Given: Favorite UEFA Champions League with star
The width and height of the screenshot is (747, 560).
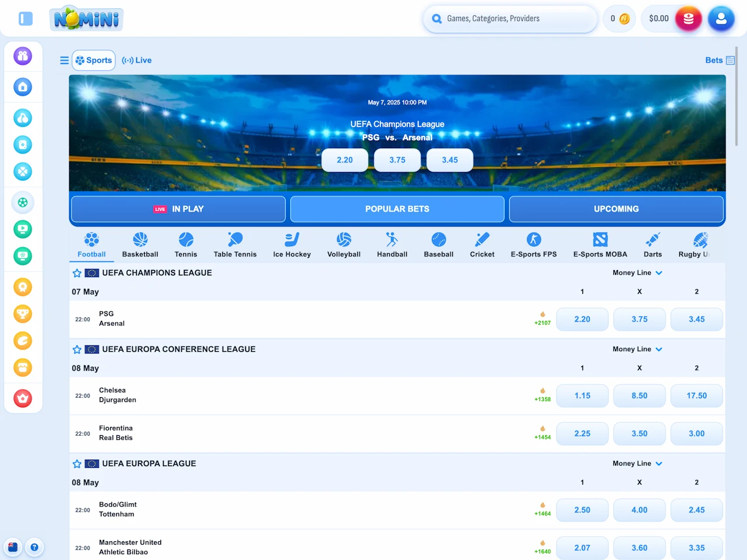Looking at the screenshot, I should [76, 273].
